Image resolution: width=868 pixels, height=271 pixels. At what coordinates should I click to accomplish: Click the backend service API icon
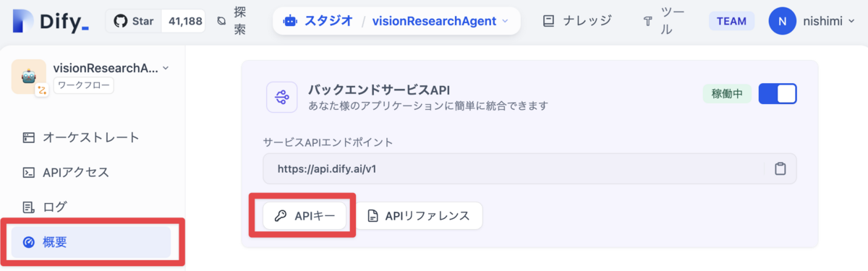282,97
